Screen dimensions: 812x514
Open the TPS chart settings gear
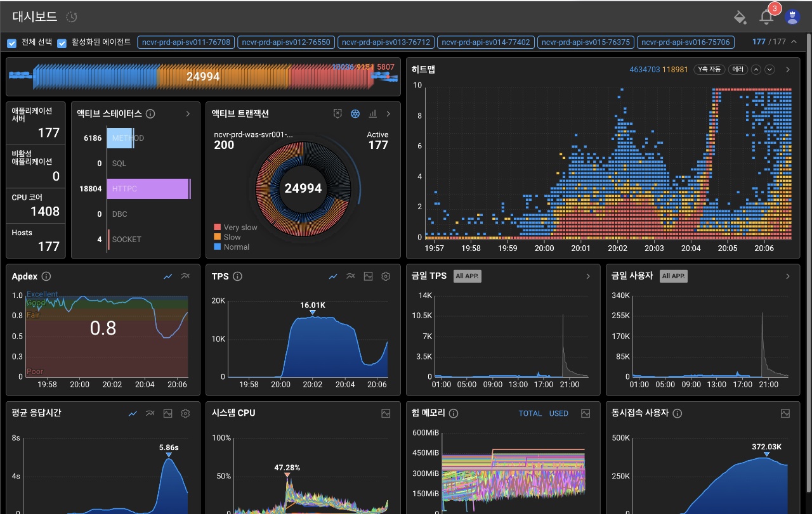pos(385,276)
